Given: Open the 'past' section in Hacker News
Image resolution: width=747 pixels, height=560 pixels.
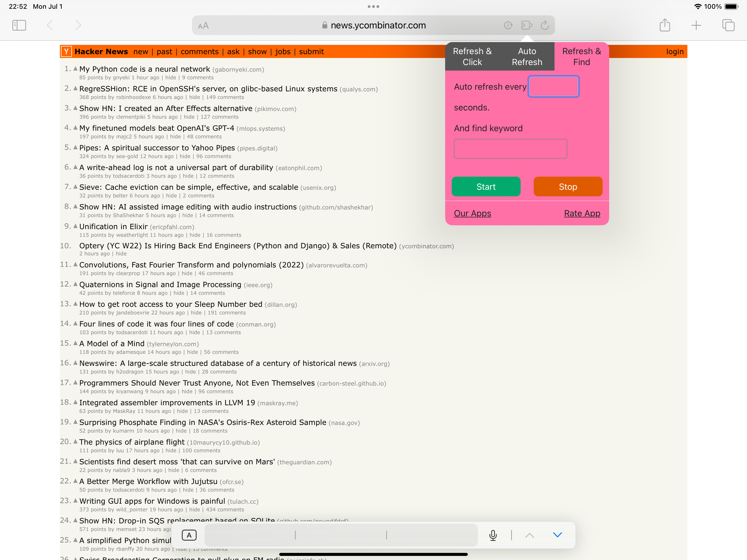Looking at the screenshot, I should pos(164,52).
